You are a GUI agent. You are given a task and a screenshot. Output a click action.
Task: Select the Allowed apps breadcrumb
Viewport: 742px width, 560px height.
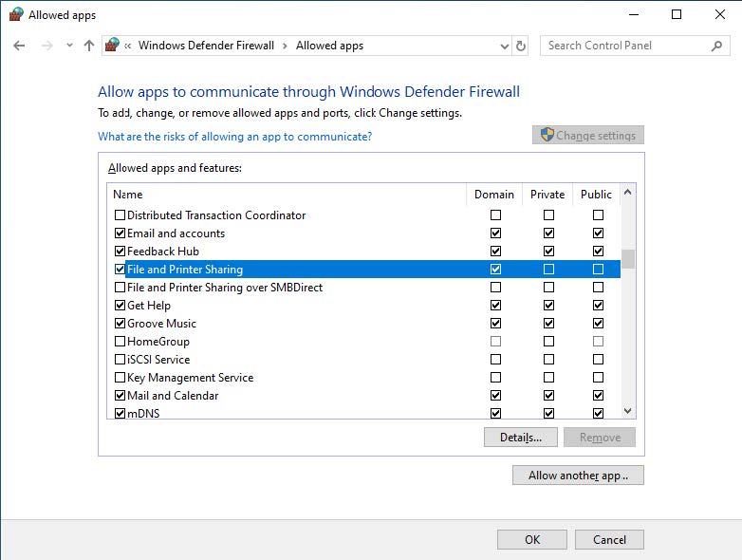point(329,46)
